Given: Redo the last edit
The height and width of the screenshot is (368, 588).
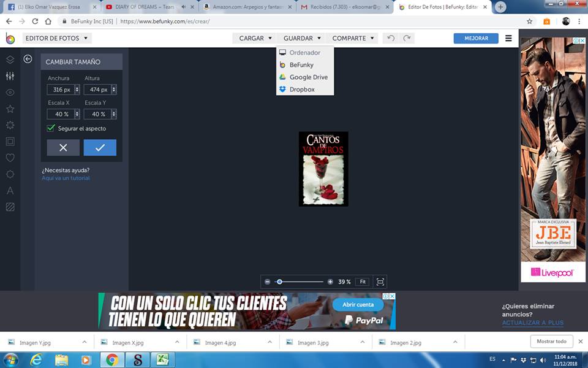Looking at the screenshot, I should tap(407, 38).
